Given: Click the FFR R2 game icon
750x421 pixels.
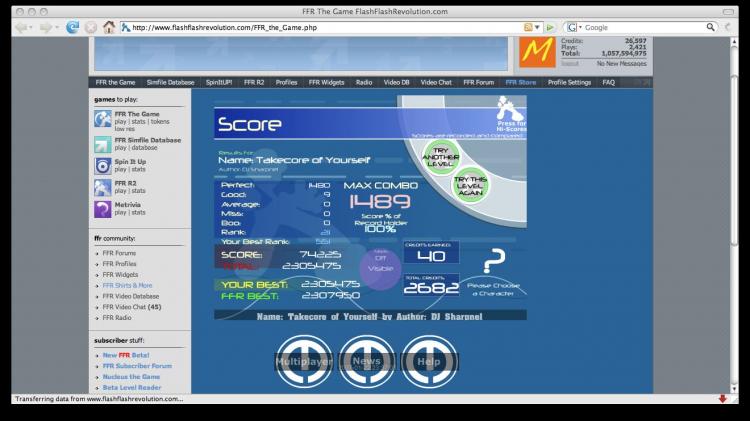Looking at the screenshot, I should coord(103,187).
